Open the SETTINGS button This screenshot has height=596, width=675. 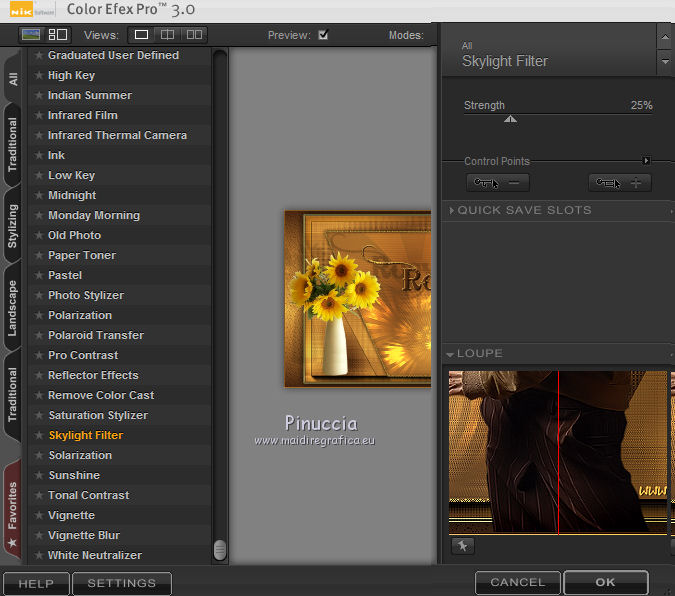pos(122,583)
